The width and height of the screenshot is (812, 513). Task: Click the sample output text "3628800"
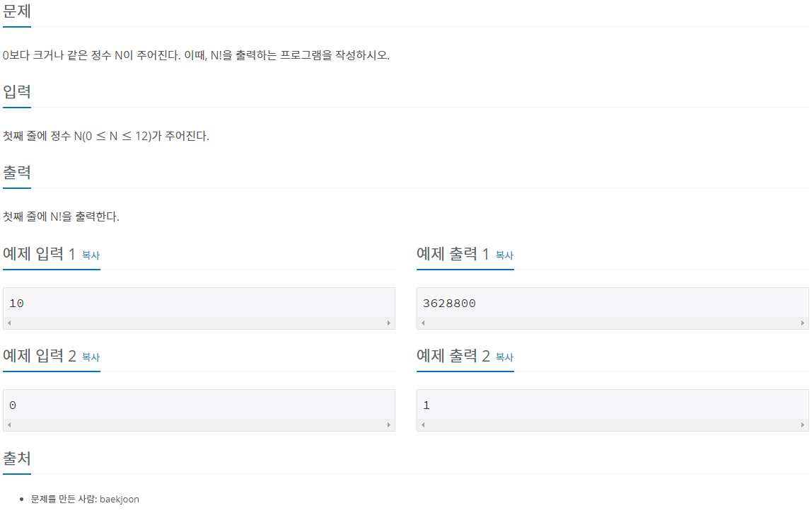coord(449,304)
